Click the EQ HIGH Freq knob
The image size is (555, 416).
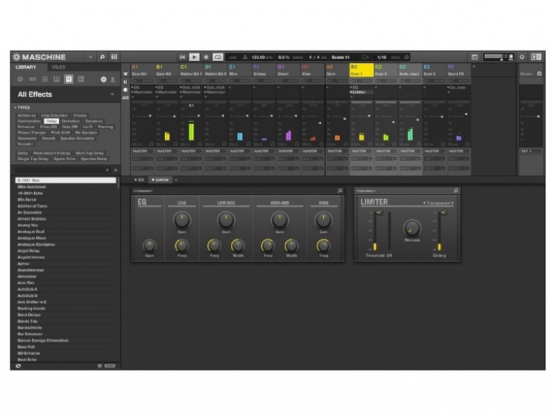(x=324, y=245)
